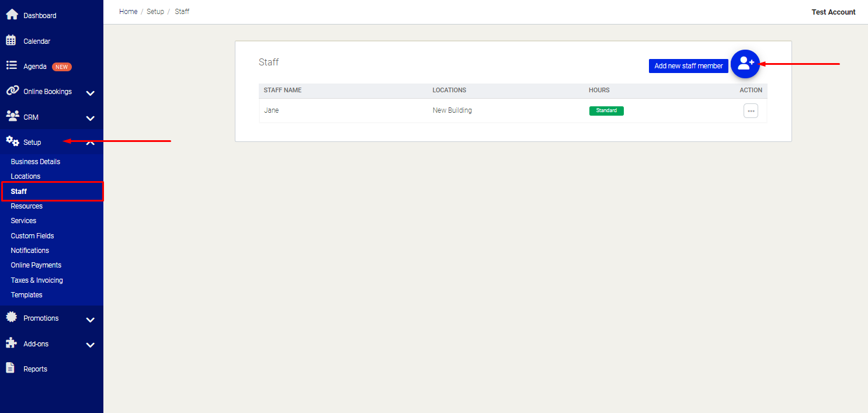Screen dimensions: 868x413
Task: Click the Add-ons puzzle piece icon
Action: (x=11, y=343)
